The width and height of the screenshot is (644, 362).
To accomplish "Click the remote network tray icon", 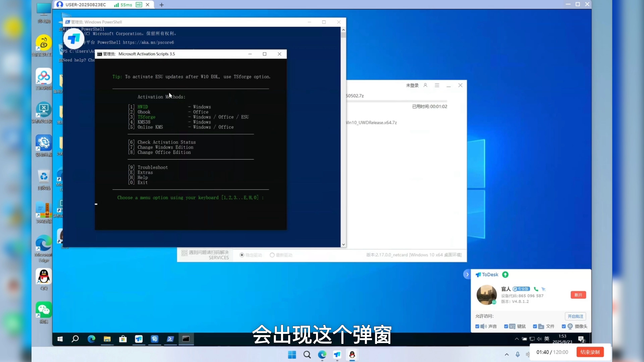I will [532, 339].
